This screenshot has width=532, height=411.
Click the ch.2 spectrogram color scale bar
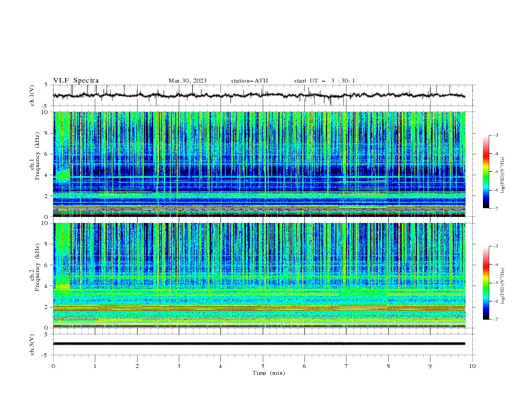486,283
